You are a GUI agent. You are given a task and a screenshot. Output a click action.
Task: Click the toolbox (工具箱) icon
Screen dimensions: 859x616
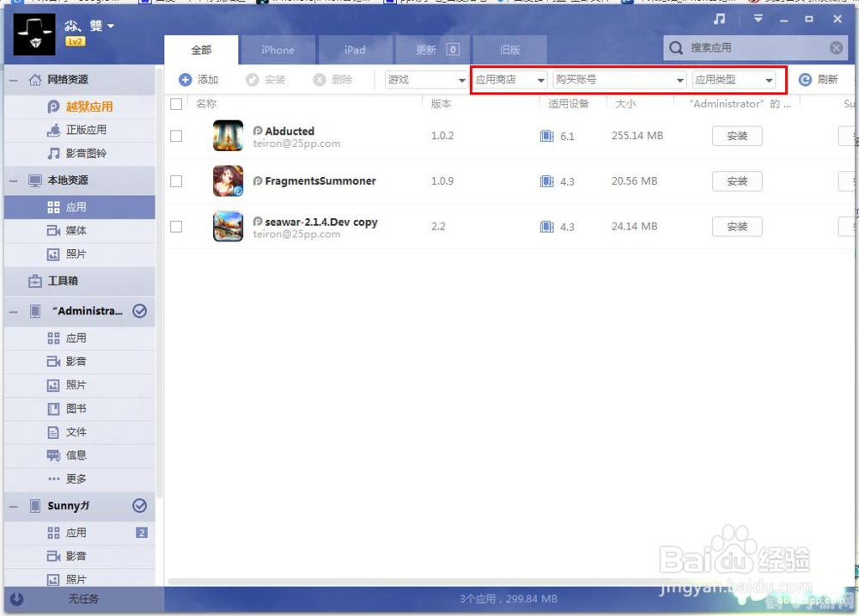pos(35,281)
